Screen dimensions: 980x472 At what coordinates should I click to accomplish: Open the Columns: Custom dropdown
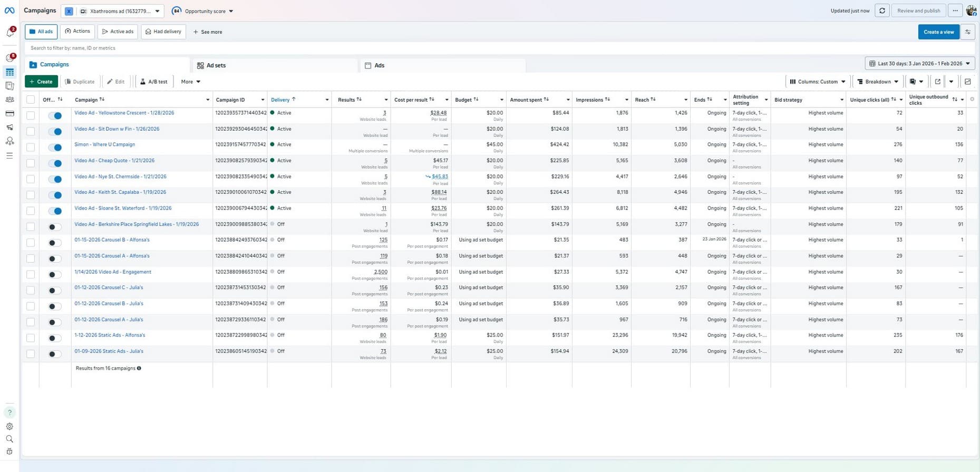[817, 82]
